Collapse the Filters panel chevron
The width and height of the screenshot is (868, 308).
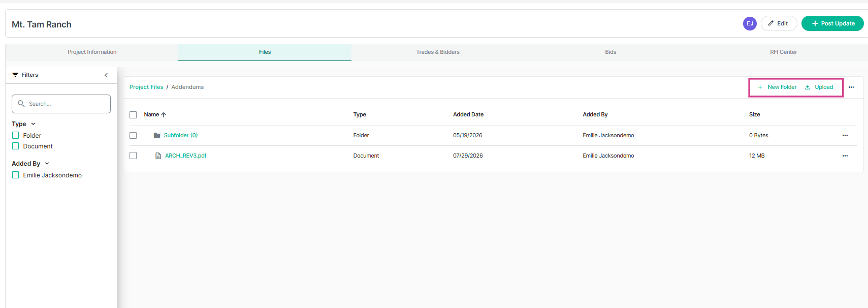coord(106,75)
